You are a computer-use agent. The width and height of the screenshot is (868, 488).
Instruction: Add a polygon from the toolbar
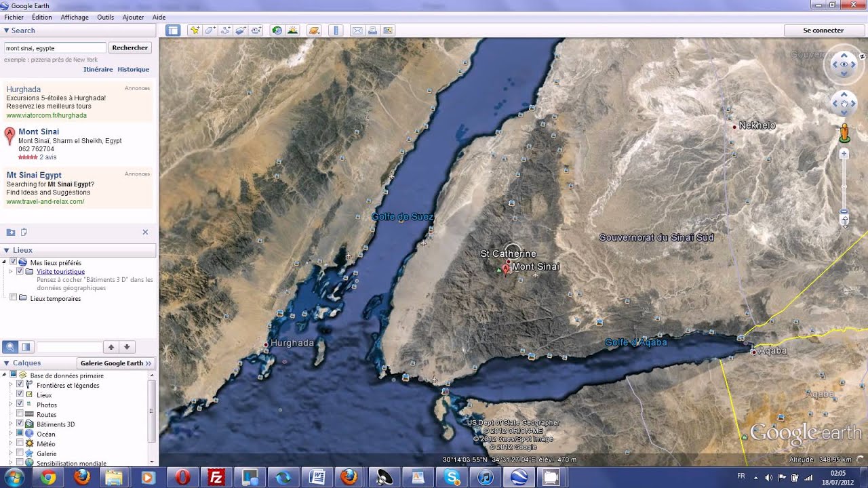tap(210, 30)
